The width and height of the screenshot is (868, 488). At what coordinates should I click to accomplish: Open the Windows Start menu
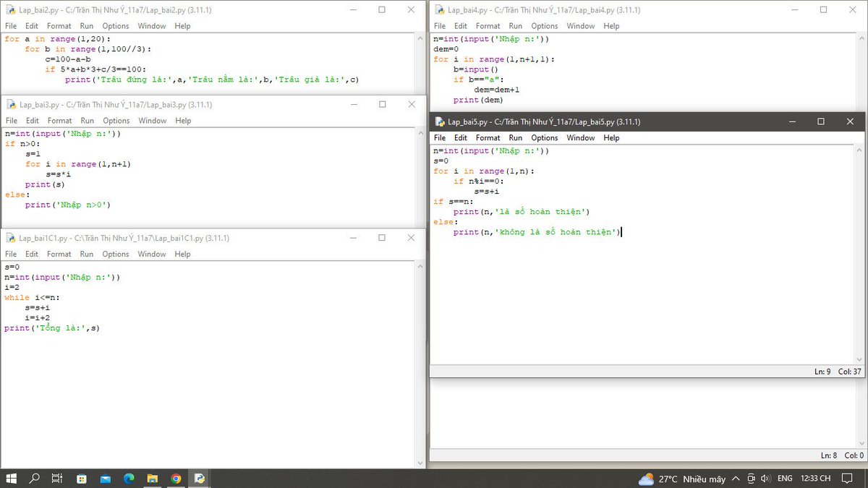(12, 479)
